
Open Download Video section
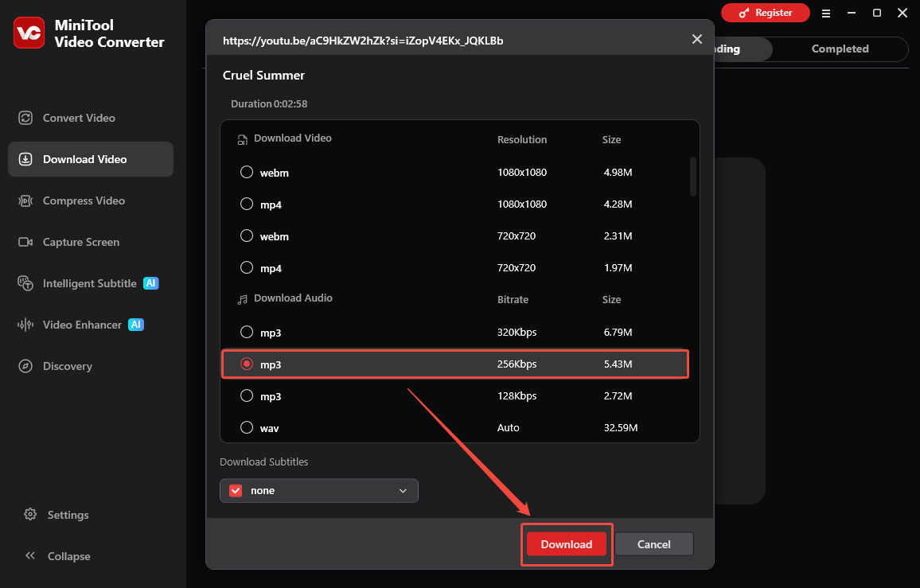[91, 159]
